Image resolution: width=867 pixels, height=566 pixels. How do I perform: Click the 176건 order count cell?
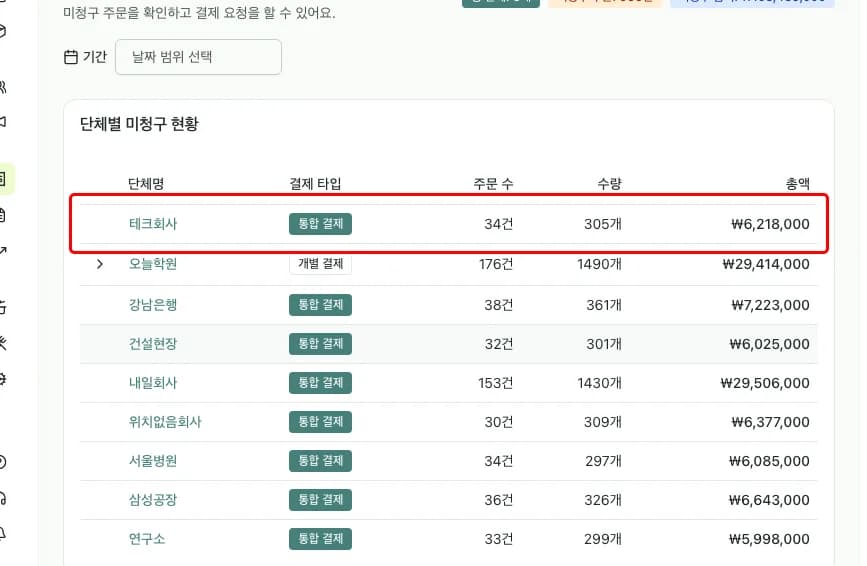[496, 264]
